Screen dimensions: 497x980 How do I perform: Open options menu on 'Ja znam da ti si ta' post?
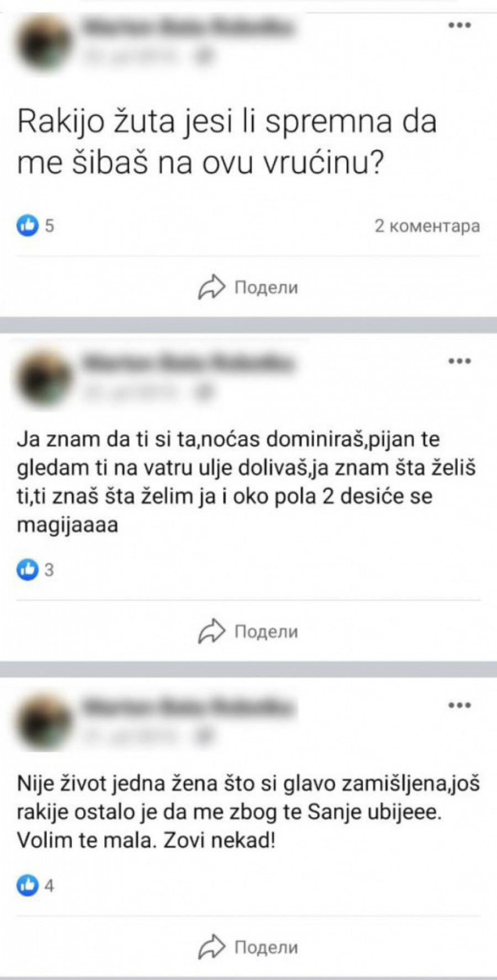pos(459,361)
